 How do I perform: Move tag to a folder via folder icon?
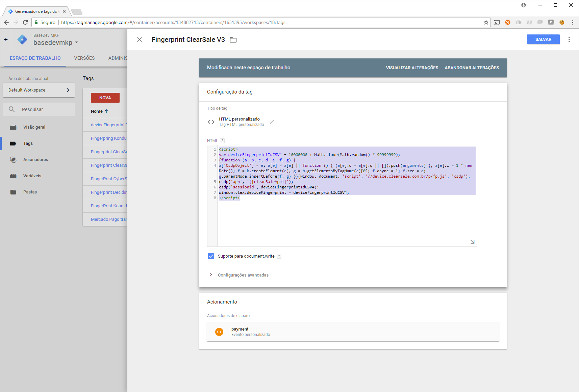point(233,40)
